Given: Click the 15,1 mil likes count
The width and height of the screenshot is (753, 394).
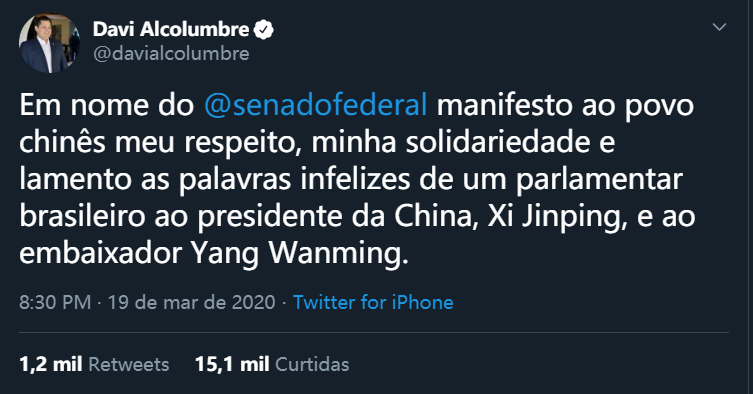Looking at the screenshot, I should coord(232,364).
